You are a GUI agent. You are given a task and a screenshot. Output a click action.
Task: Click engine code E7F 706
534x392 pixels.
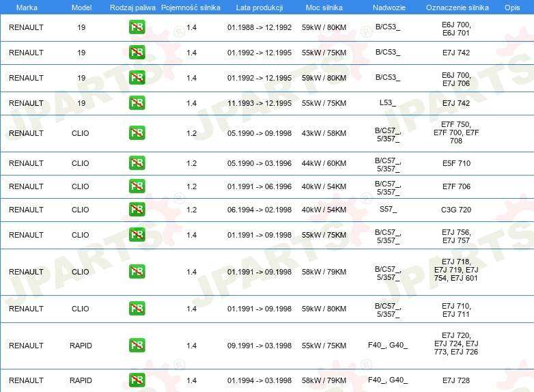point(456,186)
